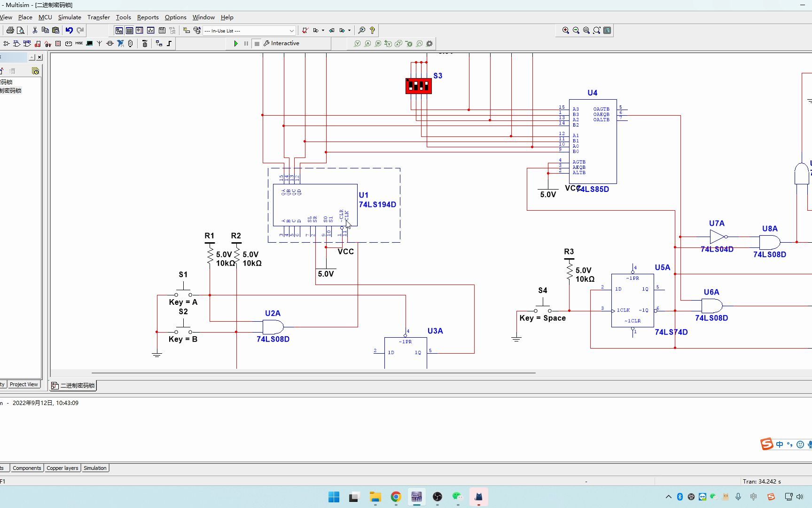The height and width of the screenshot is (508, 812).
Task: Open the Simulate menu
Action: click(x=70, y=17)
